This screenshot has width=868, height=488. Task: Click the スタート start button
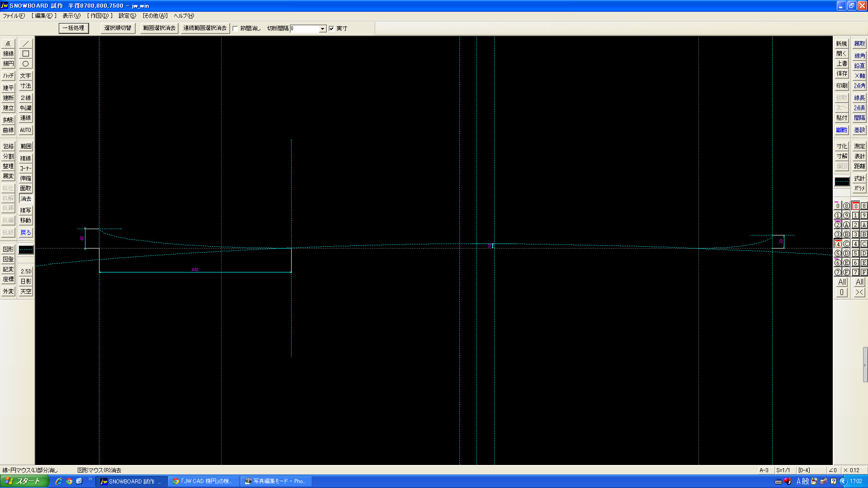click(x=24, y=481)
